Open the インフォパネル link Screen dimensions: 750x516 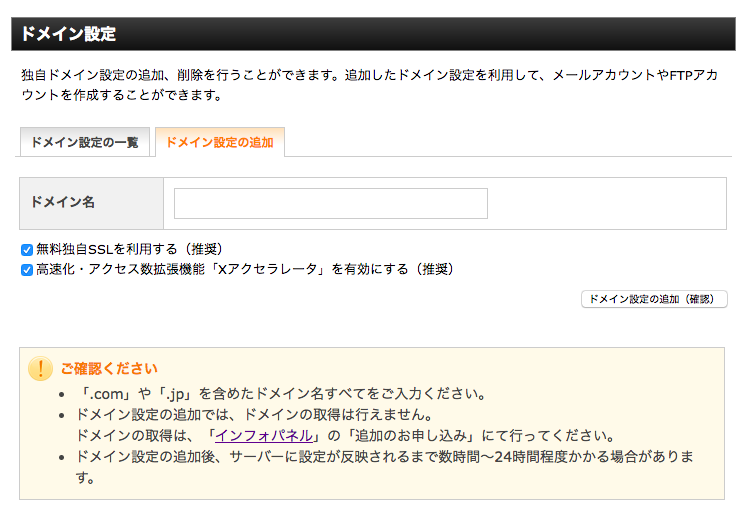point(264,436)
